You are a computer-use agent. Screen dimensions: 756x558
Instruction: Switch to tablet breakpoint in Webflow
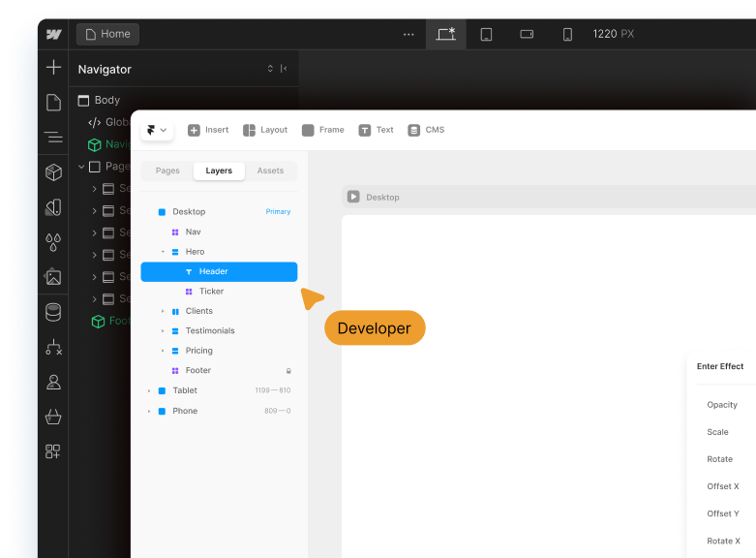[x=486, y=34]
